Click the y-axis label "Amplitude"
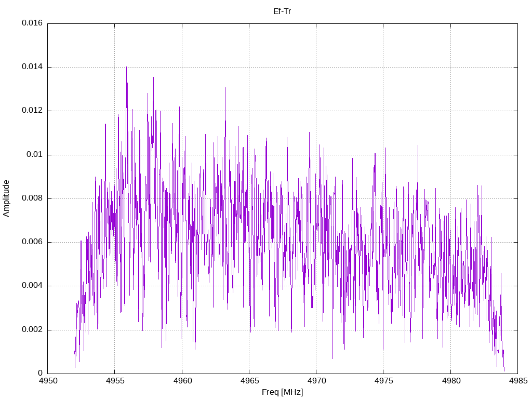Viewport: 532px width, 399px height. click(x=6, y=198)
